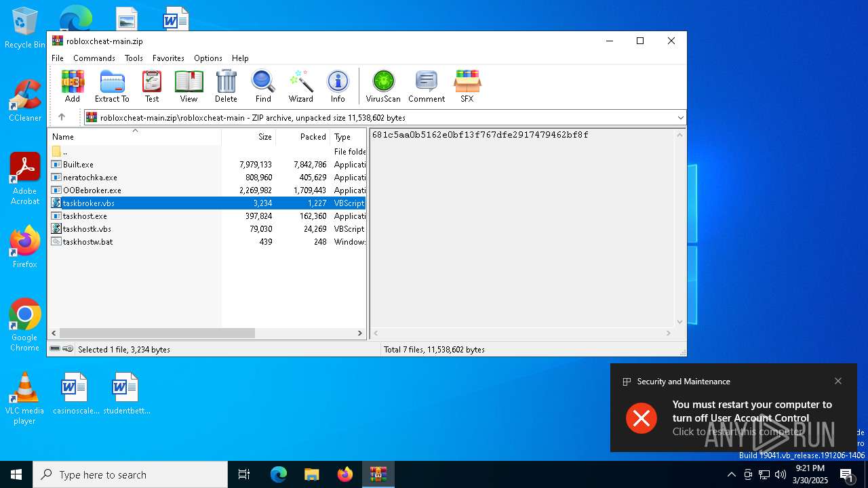Viewport: 868px width, 488px height.
Task: Sort by Type column header
Action: [348, 136]
